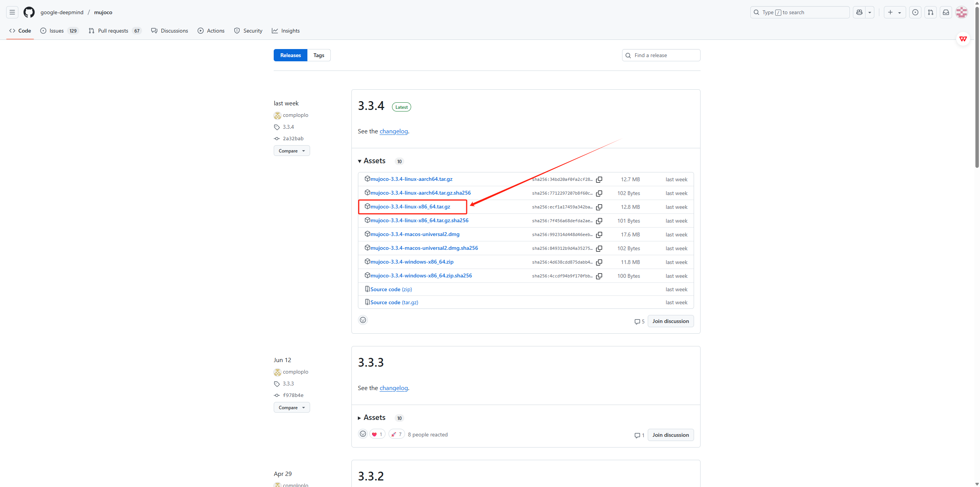Click the GitHub logo icon

click(x=29, y=12)
